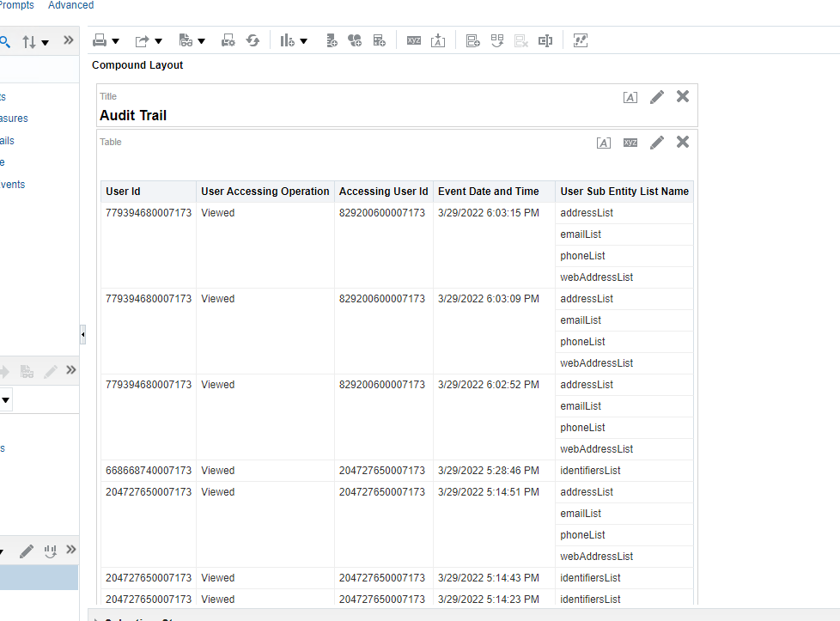Click the Import Formatting icon in toolbar
This screenshot has width=840, height=621.
tap(438, 40)
